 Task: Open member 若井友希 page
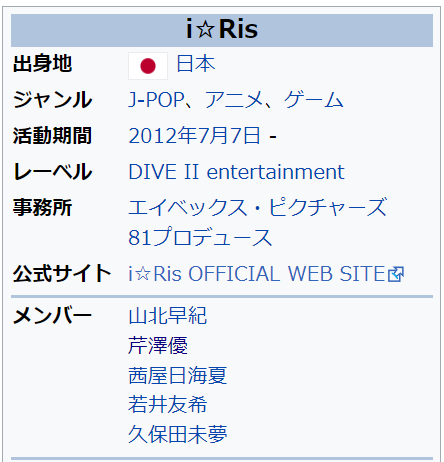[168, 405]
